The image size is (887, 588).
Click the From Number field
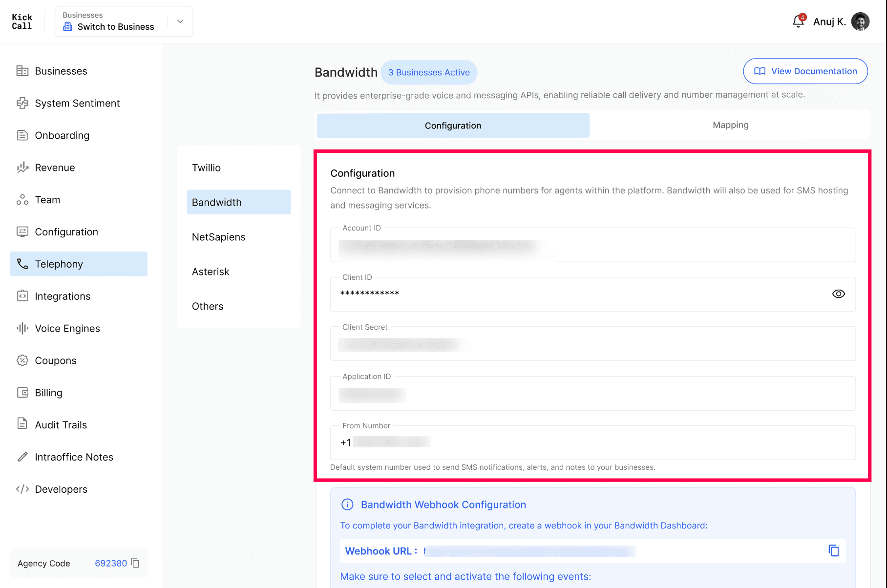pos(593,442)
